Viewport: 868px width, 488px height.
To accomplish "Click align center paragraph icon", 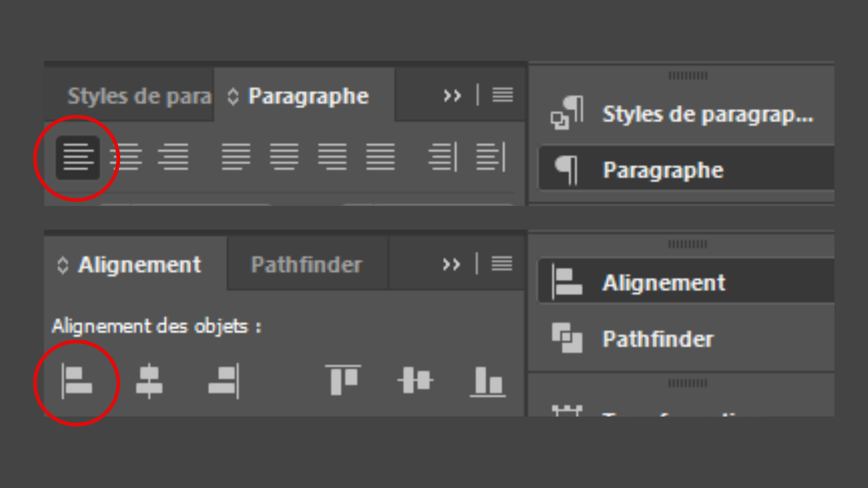I will [126, 157].
